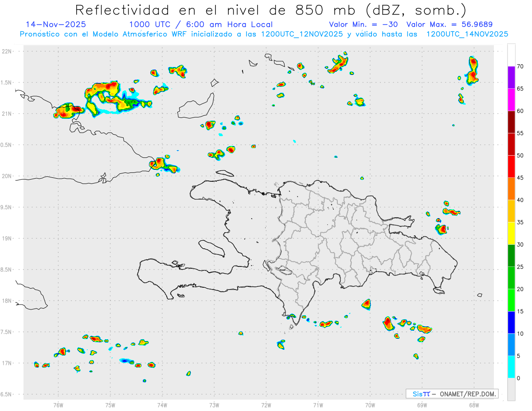Click the colorbar label 30
Image resolution: width=532 pixels, height=411 pixels.
click(x=520, y=245)
